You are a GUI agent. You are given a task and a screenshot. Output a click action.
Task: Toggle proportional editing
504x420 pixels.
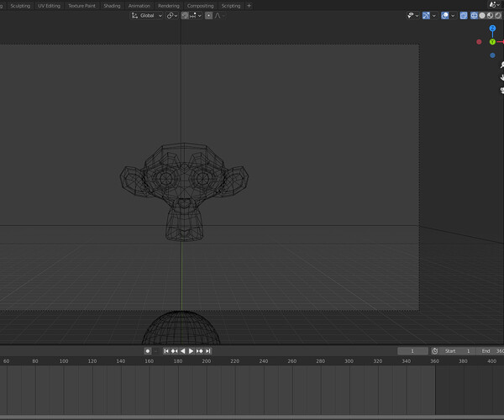208,15
